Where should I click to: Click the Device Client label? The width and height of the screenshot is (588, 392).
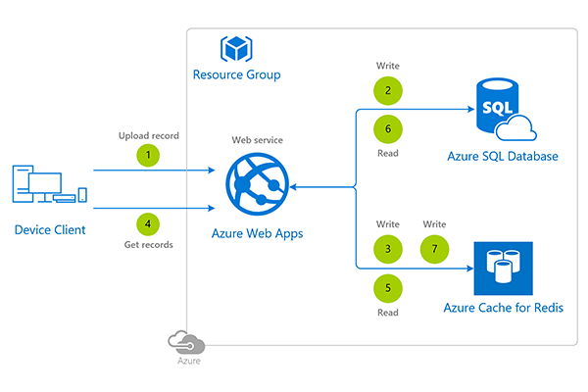(x=50, y=229)
